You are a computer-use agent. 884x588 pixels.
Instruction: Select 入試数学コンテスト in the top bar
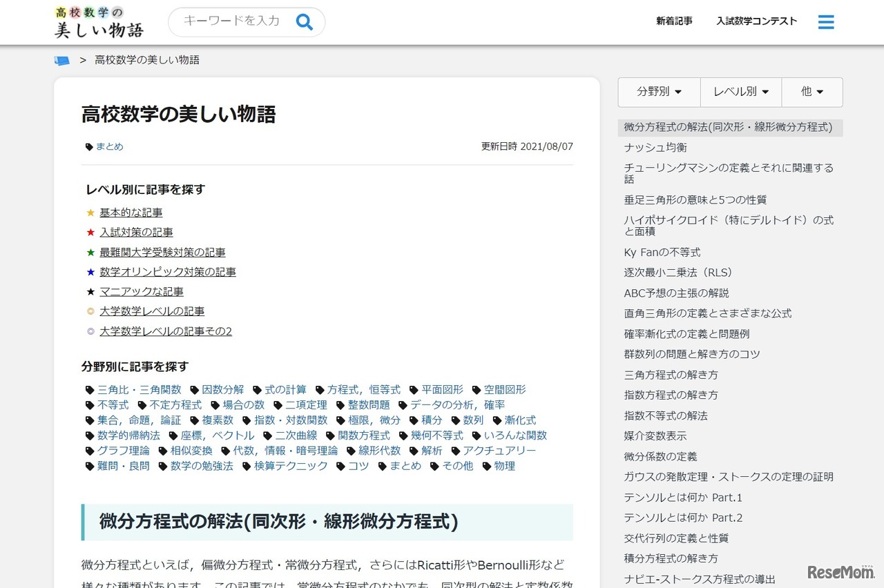(756, 21)
